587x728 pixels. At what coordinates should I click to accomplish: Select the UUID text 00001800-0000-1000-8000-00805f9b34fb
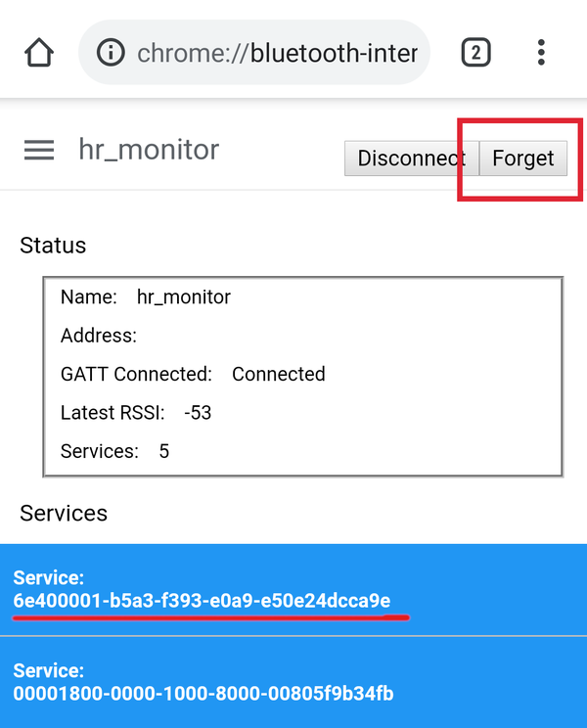click(203, 694)
